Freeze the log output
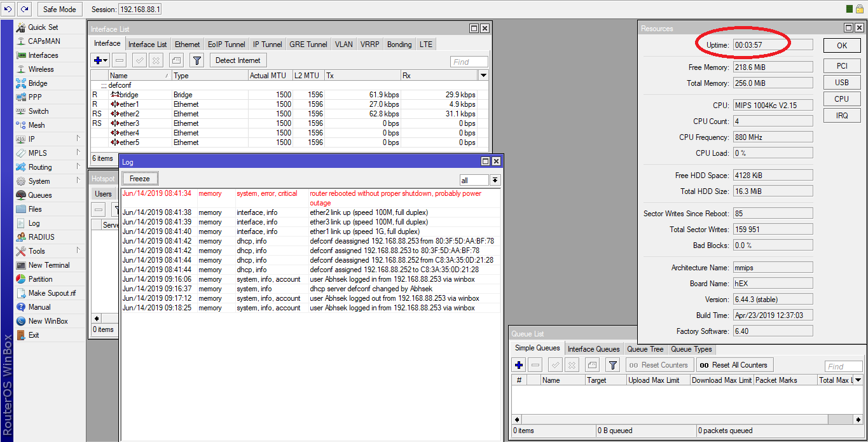868x442 pixels. click(139, 178)
